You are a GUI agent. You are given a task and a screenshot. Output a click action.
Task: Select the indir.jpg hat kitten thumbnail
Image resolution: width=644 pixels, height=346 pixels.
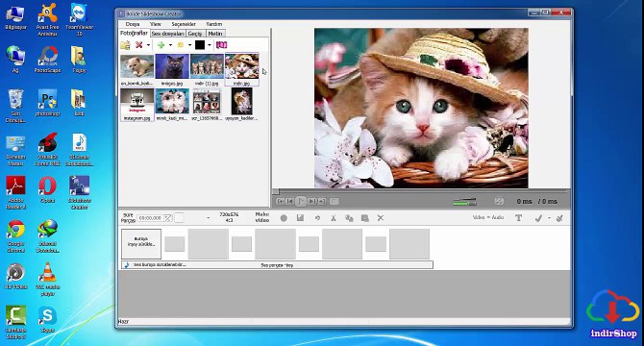(x=242, y=66)
